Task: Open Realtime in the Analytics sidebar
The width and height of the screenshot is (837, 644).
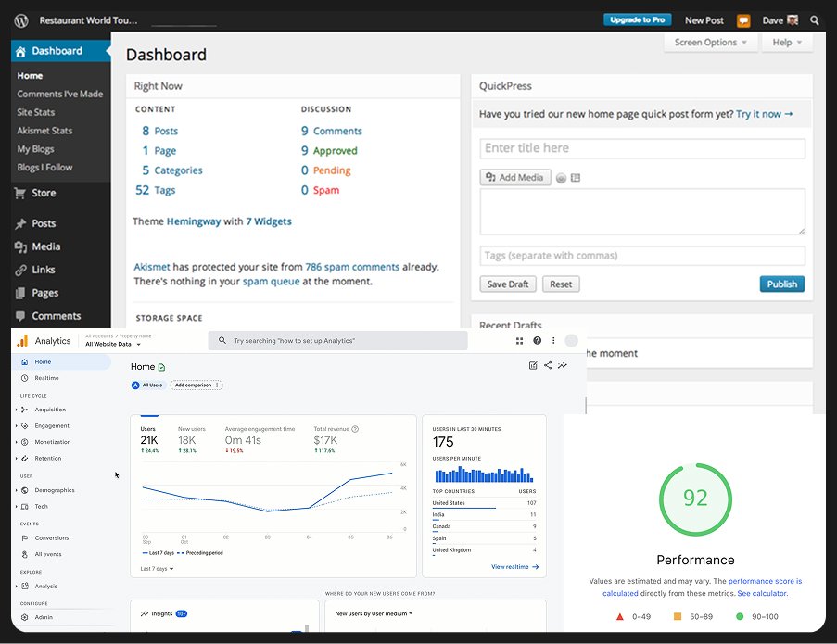Action: (46, 378)
